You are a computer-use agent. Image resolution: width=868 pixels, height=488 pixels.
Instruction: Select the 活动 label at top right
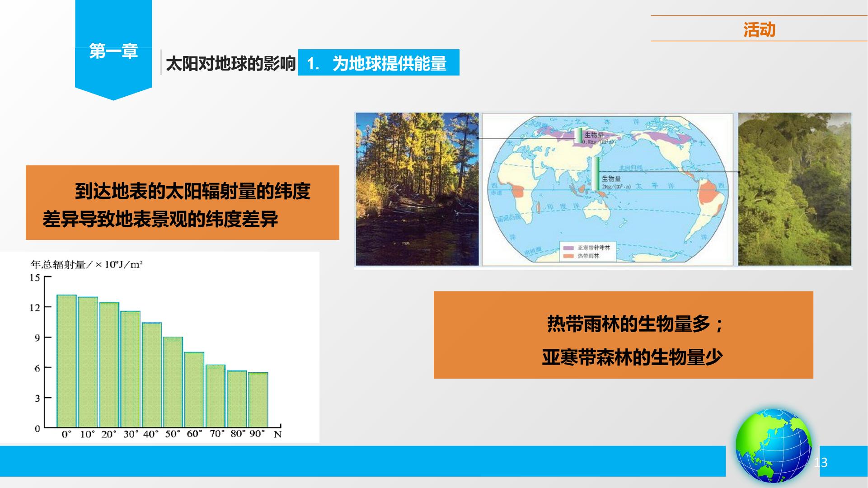tap(759, 30)
